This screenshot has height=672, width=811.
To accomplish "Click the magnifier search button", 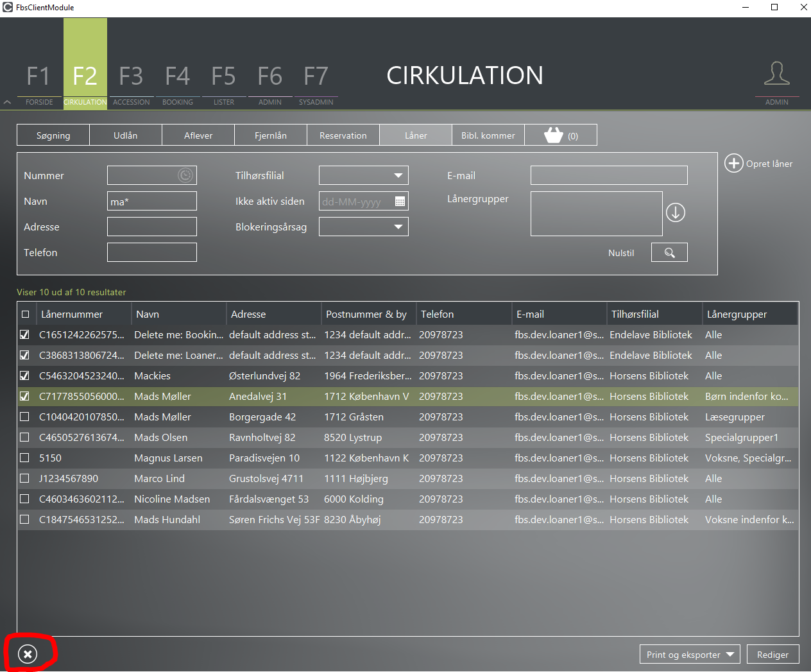I will pos(669,252).
